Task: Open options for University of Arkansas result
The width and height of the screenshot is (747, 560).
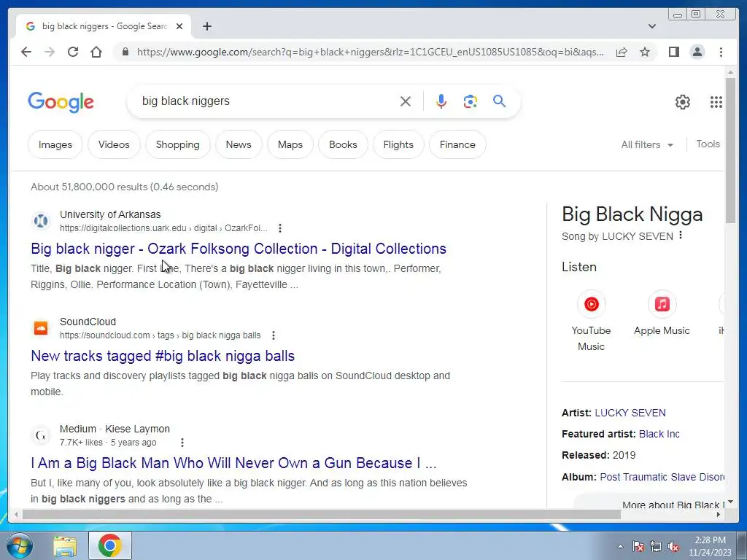Action: 280,228
